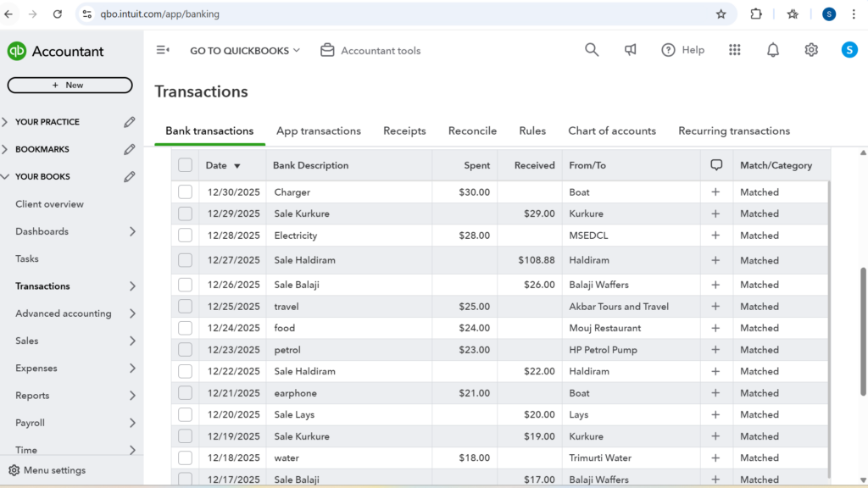
Task: Click the transactions list vertical scrollbar
Action: click(x=862, y=331)
